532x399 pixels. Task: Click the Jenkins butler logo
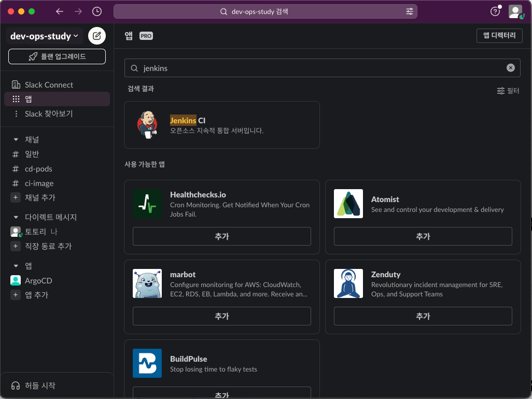click(x=147, y=125)
